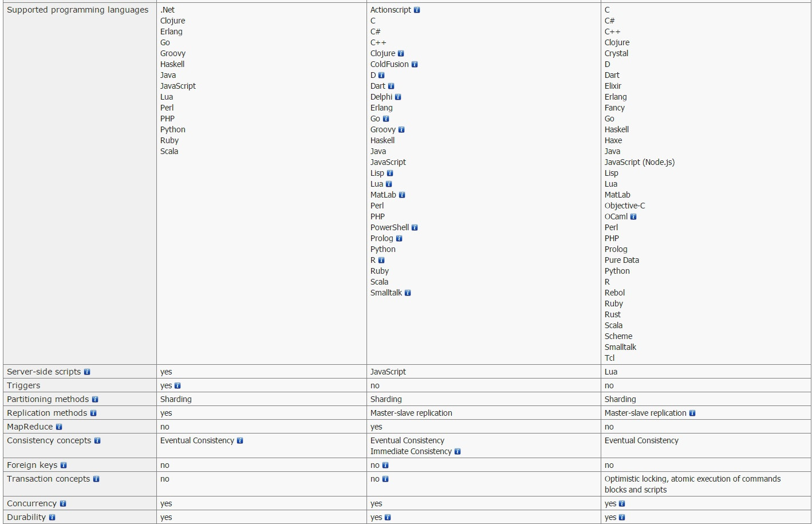Select the 'Rust' language entry
This screenshot has width=812, height=524.
tap(613, 314)
